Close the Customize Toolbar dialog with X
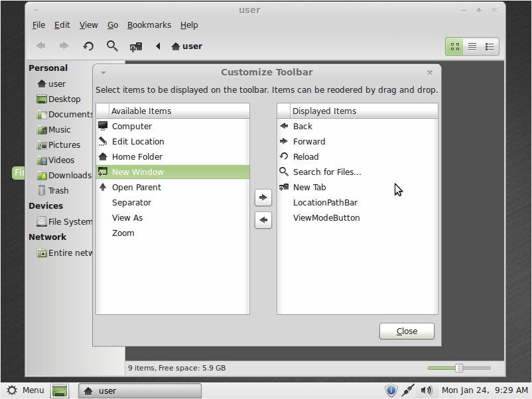 pos(430,73)
